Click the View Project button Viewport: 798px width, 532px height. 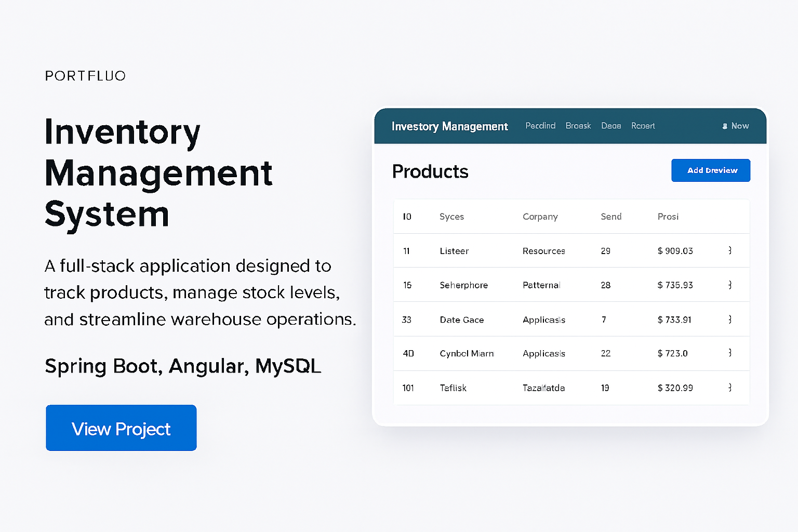pos(121,428)
